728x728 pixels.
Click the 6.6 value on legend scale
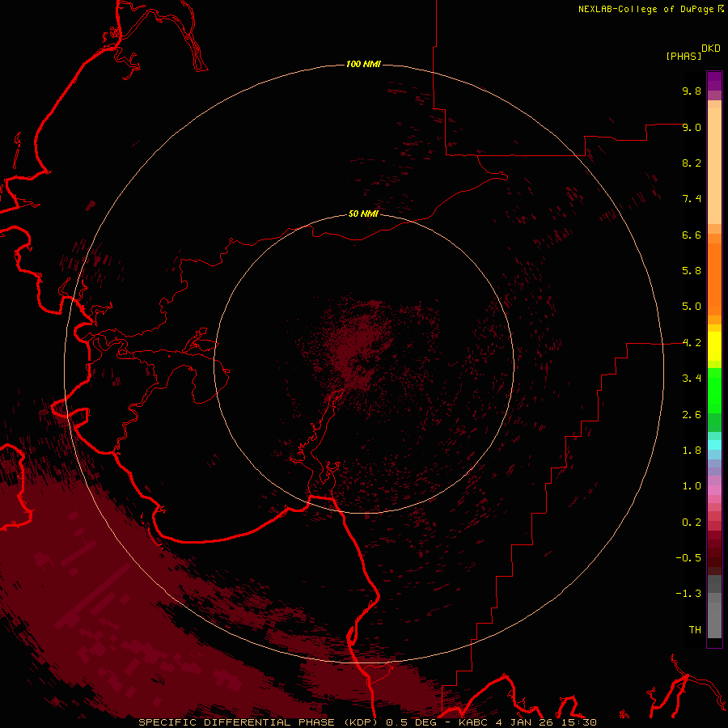[692, 235]
